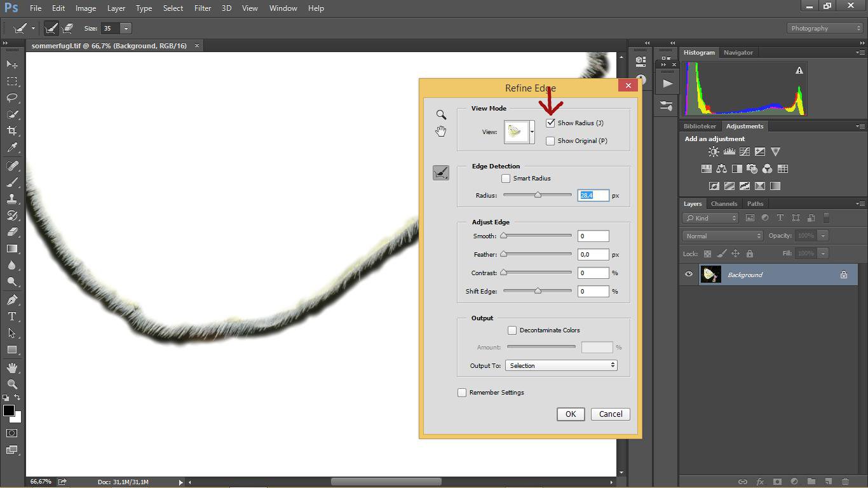Cancel the Refine Edge dialog
This screenshot has width=868, height=488.
tap(609, 414)
